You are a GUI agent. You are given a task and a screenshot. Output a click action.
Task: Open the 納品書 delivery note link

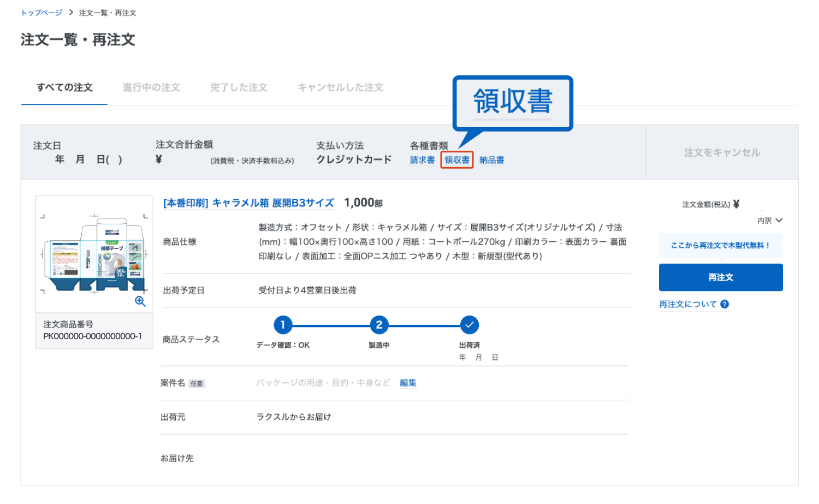click(x=492, y=160)
